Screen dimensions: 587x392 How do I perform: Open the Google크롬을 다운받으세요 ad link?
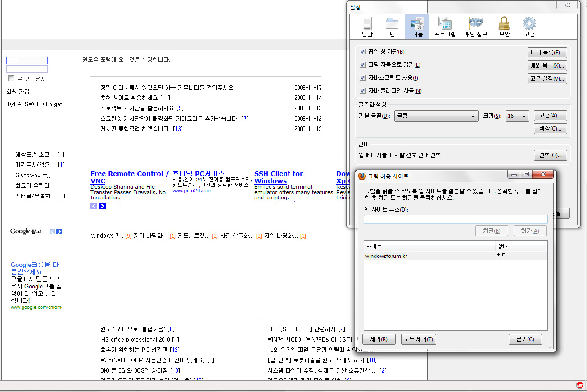click(x=35, y=268)
